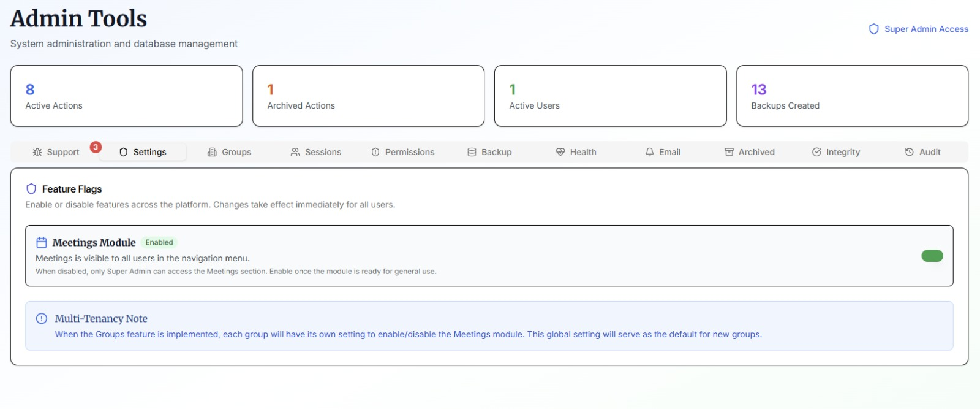Click the Sessions tab users icon
Image resolution: width=980 pixels, height=409 pixels.
tap(295, 152)
